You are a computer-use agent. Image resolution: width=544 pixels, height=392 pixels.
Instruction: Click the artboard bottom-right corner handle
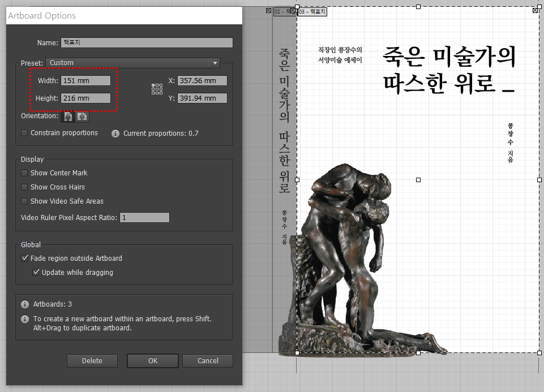(539, 353)
